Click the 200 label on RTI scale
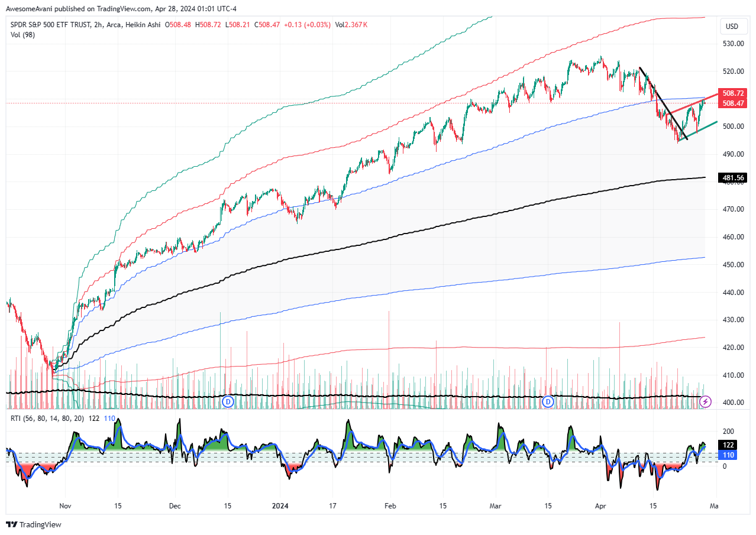756x535 pixels. (x=728, y=432)
